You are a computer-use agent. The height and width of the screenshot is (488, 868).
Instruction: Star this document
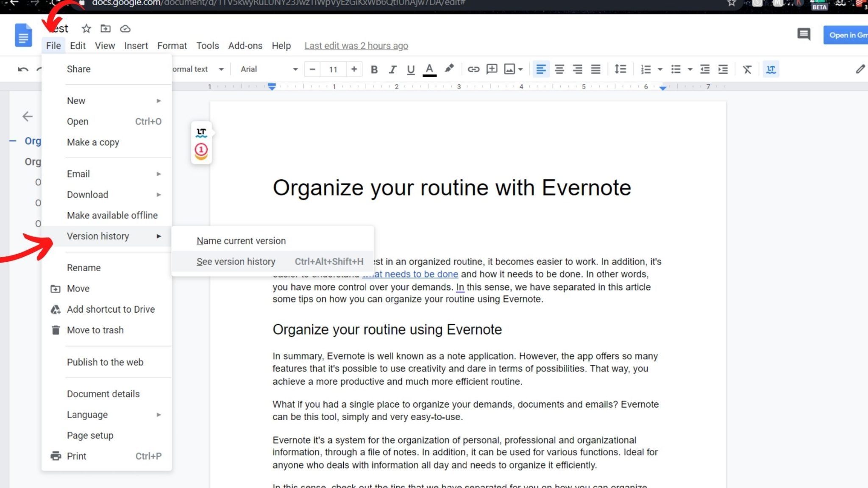coord(86,28)
